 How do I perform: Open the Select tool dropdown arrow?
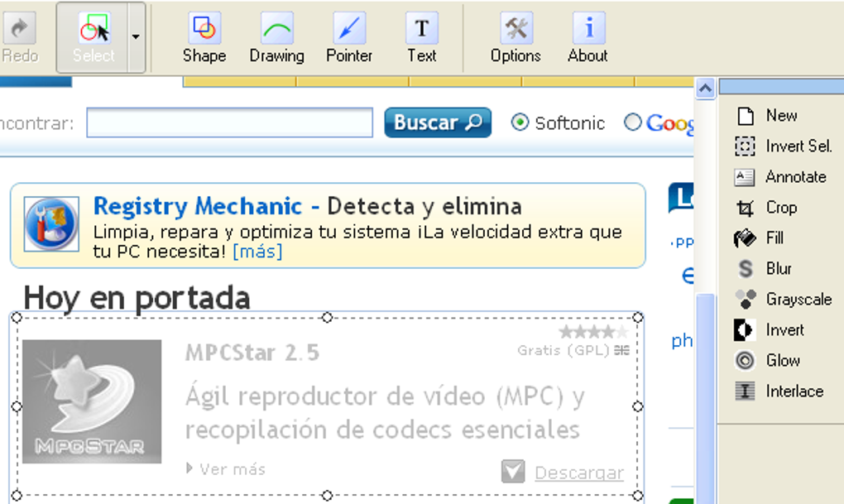tap(136, 38)
